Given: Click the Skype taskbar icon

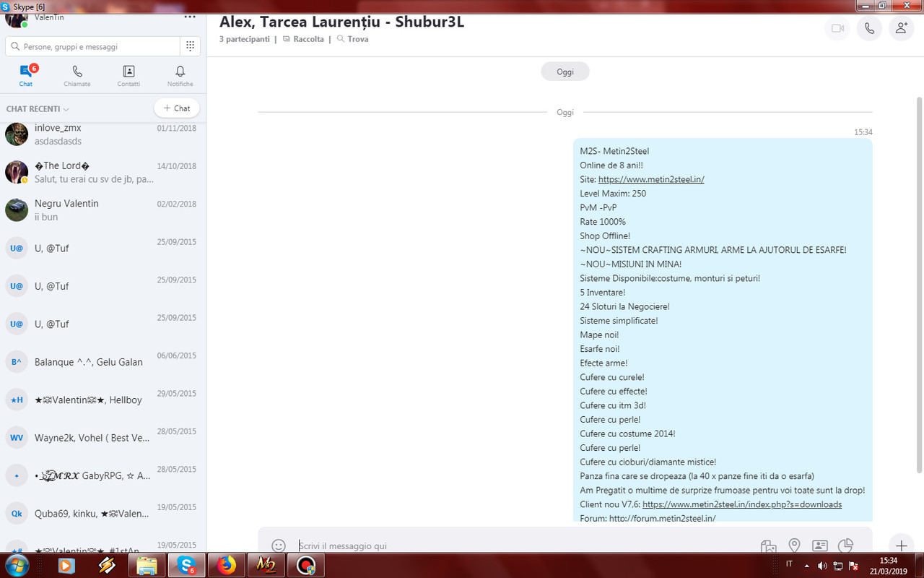Looking at the screenshot, I should point(187,565).
